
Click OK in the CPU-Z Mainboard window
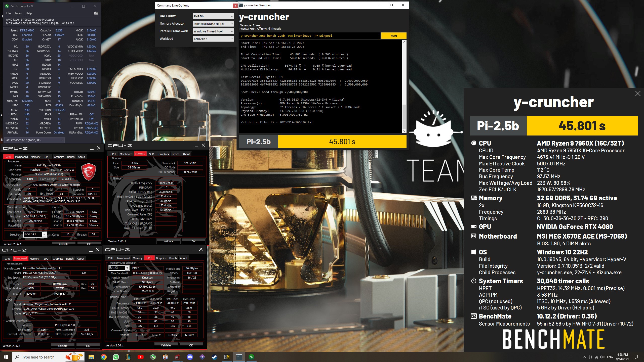point(88,346)
